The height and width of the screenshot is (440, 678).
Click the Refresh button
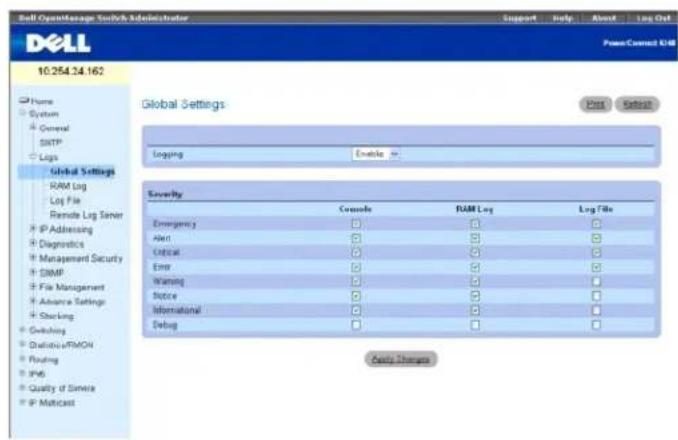(637, 104)
